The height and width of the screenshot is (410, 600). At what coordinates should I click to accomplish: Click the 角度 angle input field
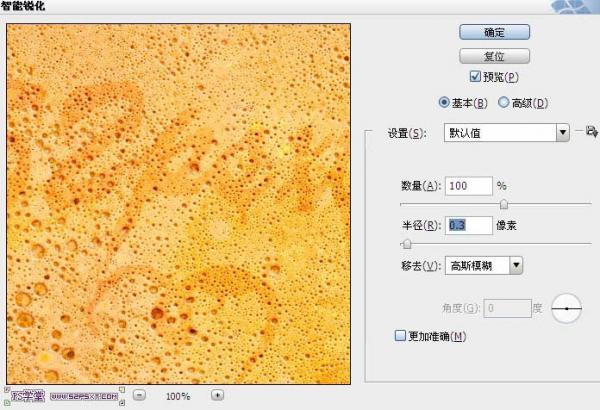pyautogui.click(x=507, y=308)
